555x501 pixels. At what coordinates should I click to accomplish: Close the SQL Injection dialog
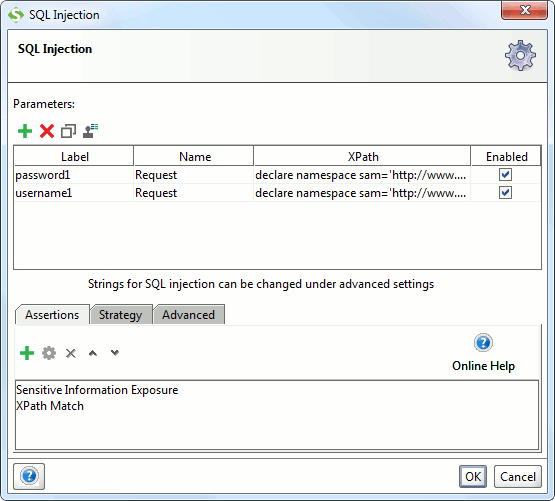pyautogui.click(x=524, y=10)
